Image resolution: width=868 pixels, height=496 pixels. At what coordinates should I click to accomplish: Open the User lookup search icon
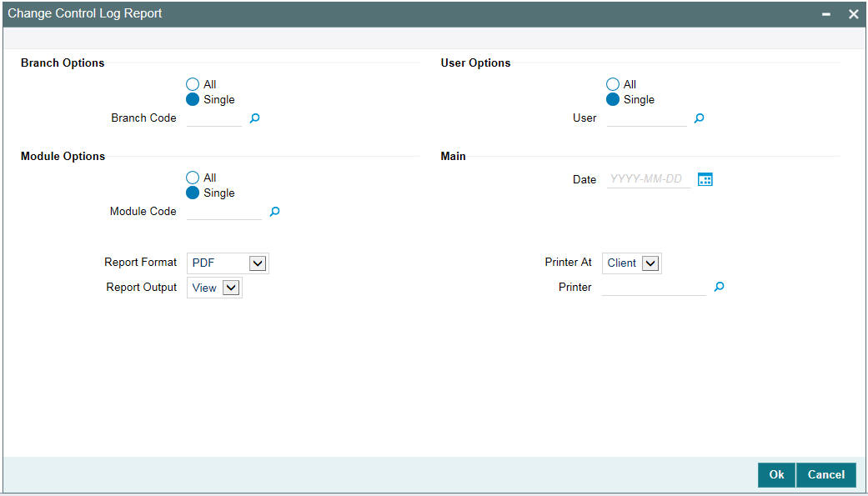(x=700, y=118)
